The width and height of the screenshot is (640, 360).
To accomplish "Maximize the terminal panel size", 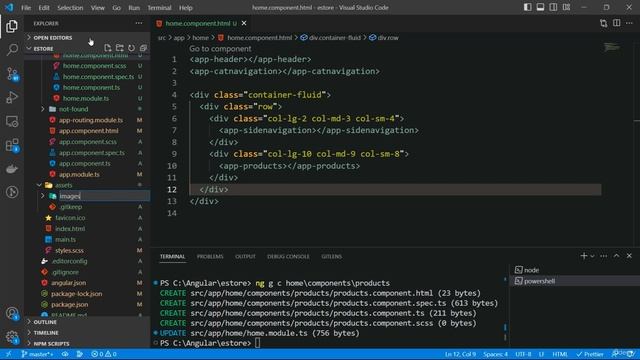I will coord(616,256).
